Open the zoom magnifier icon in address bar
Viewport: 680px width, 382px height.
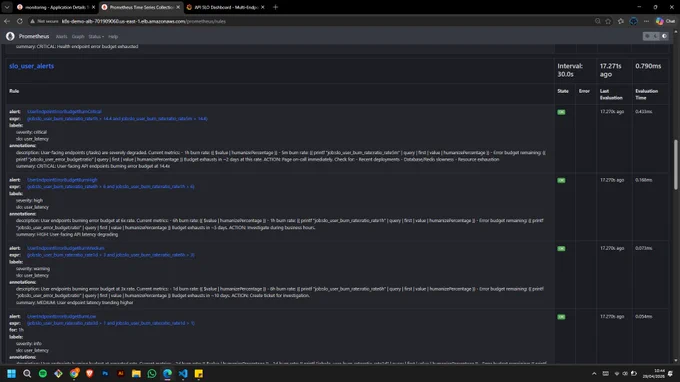(598, 21)
